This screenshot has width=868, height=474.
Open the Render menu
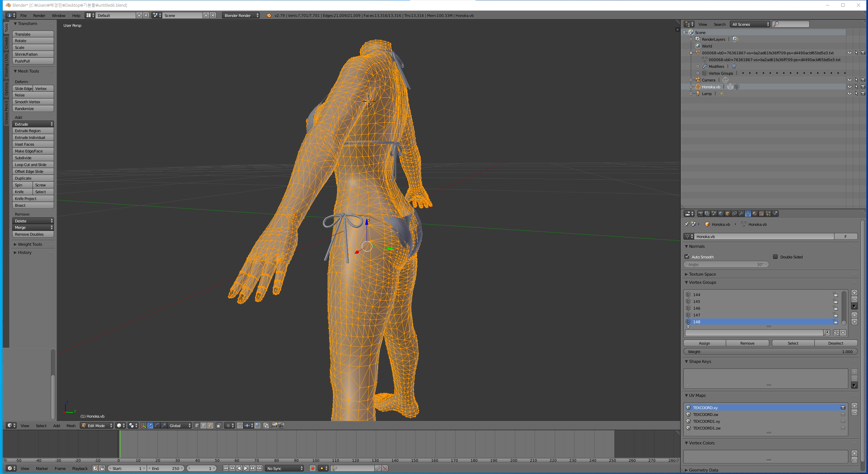coord(39,15)
